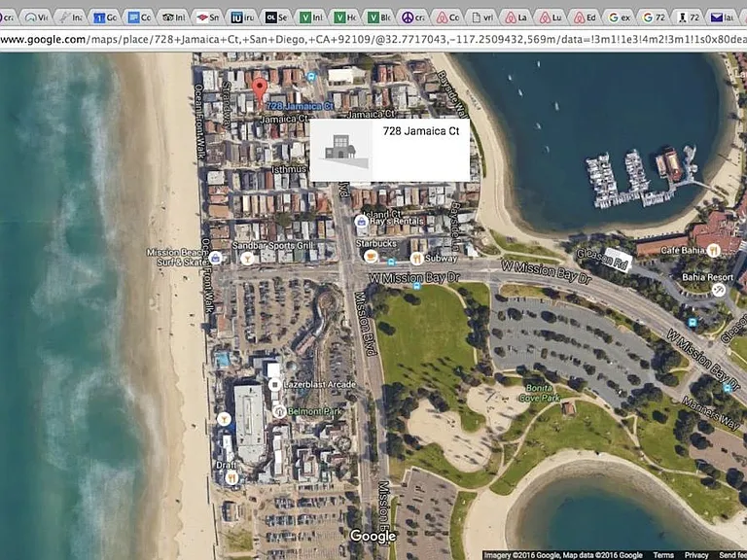Click the Ray's Rentals shopping marker icon
The height and width of the screenshot is (560, 747).
361,222
